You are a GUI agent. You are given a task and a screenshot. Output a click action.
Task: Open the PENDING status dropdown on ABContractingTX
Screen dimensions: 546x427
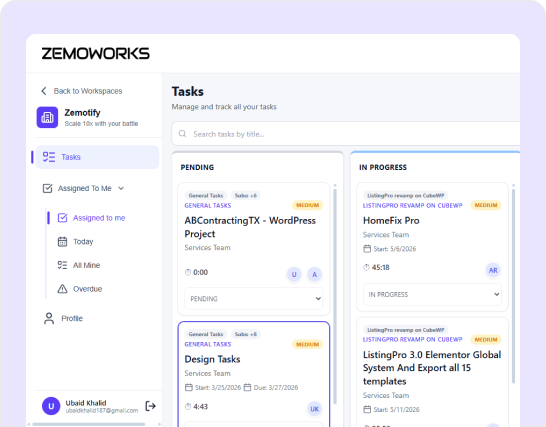tap(254, 298)
